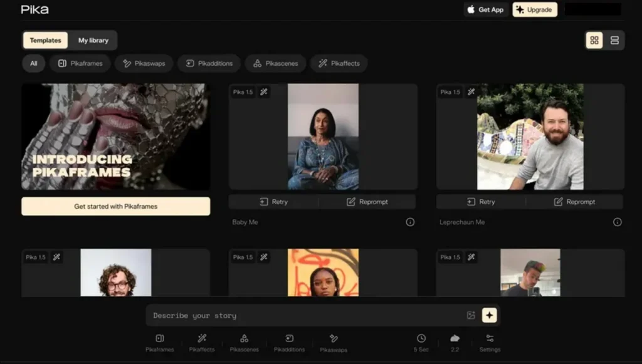The image size is (642, 364).
Task: Open the 5 Sec duration selector
Action: (x=421, y=342)
